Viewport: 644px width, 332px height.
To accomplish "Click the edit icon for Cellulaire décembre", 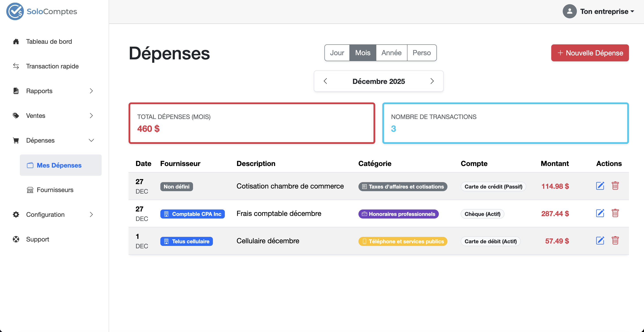I will pos(600,241).
